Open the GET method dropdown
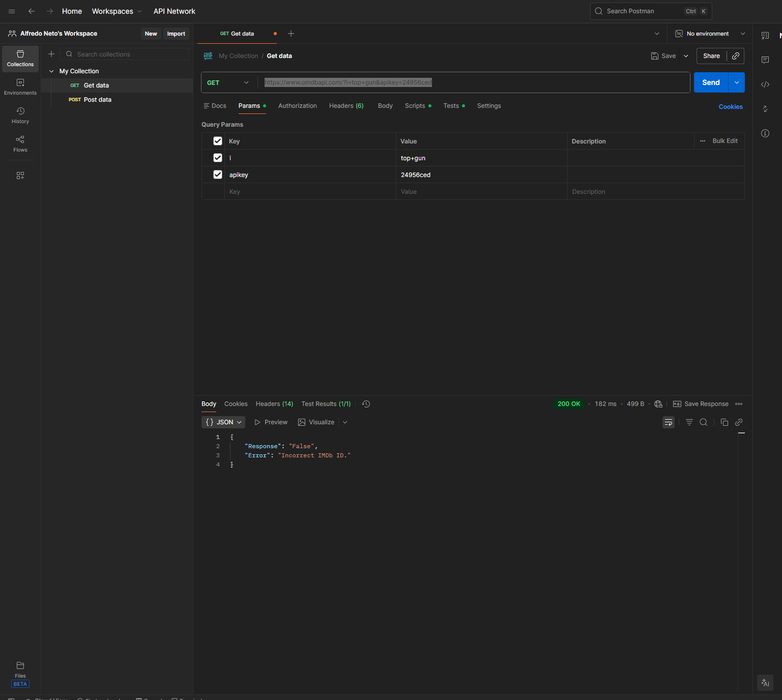The height and width of the screenshot is (700, 782). click(x=228, y=82)
